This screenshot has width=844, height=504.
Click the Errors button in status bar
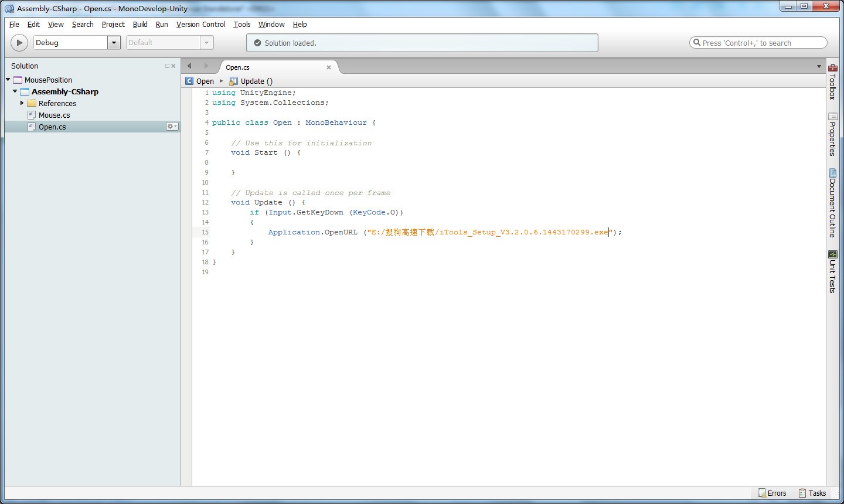[x=772, y=493]
